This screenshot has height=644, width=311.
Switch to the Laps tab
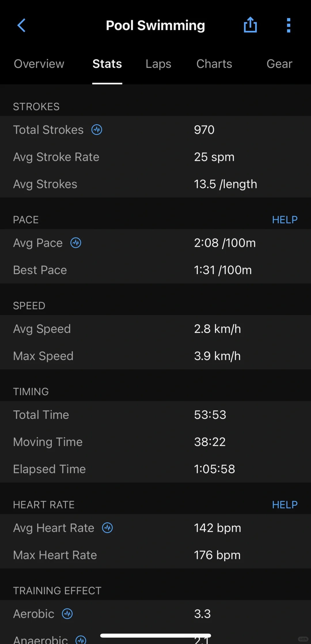coord(158,64)
